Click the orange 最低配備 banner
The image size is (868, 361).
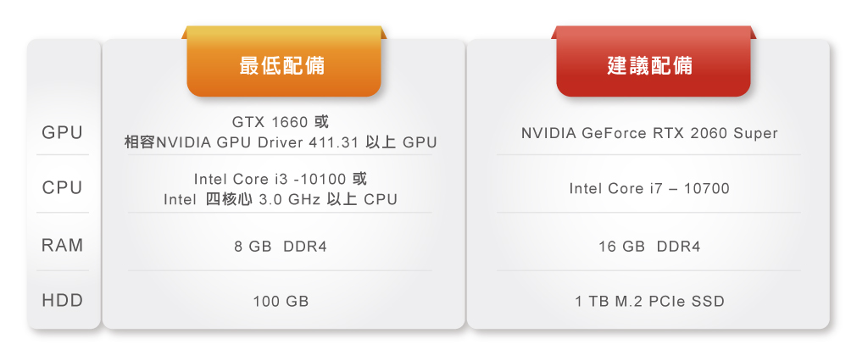[283, 65]
